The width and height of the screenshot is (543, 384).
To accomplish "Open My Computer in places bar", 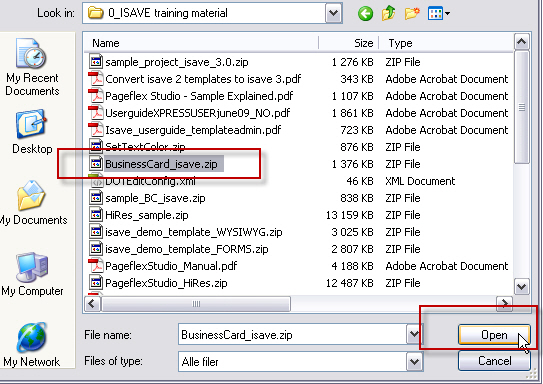I will click(32, 275).
